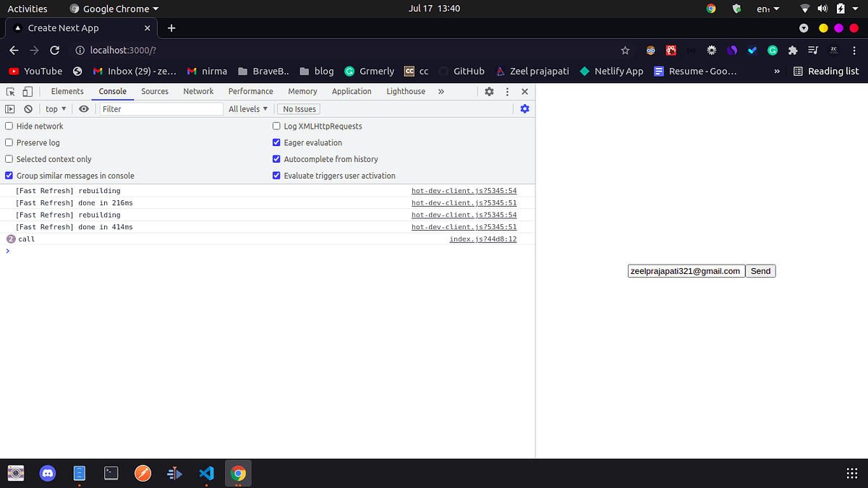Image resolution: width=868 pixels, height=488 pixels.
Task: Uncheck Evaluate triggers user activation
Action: 276,176
